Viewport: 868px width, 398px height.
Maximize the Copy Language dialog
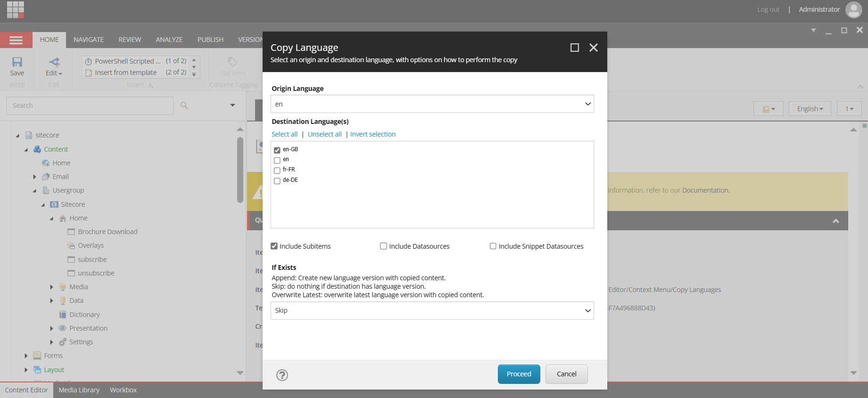[574, 48]
